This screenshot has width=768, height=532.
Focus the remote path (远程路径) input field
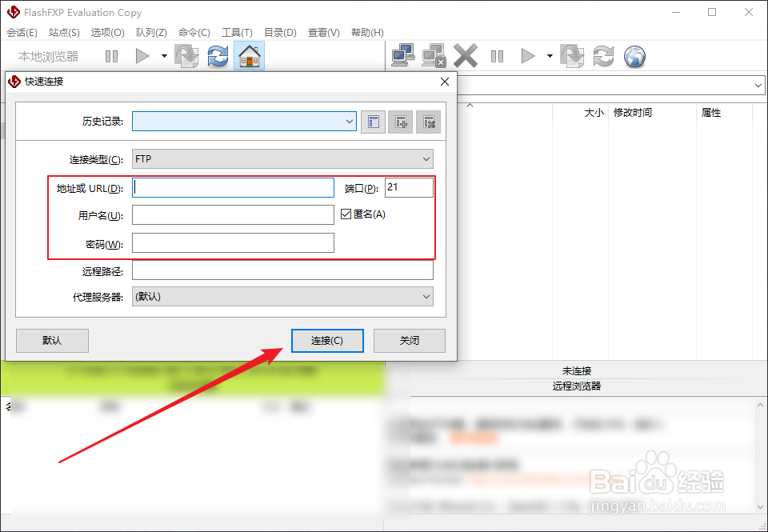tap(282, 270)
